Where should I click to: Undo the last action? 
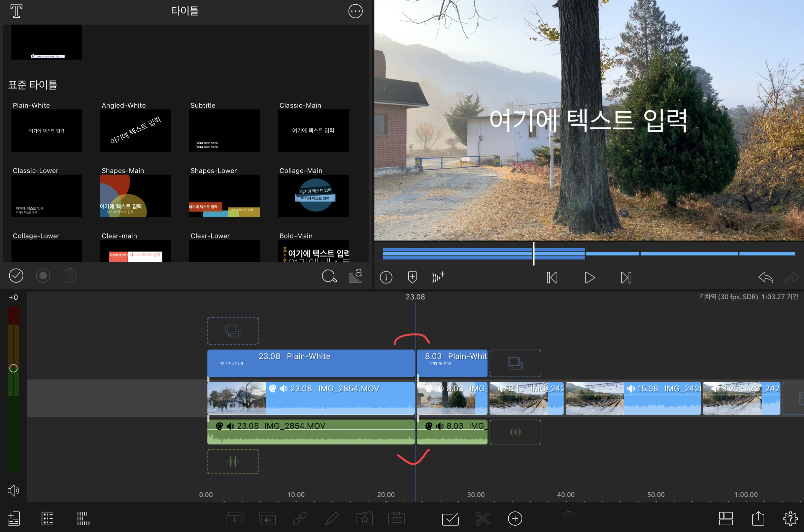[765, 277]
